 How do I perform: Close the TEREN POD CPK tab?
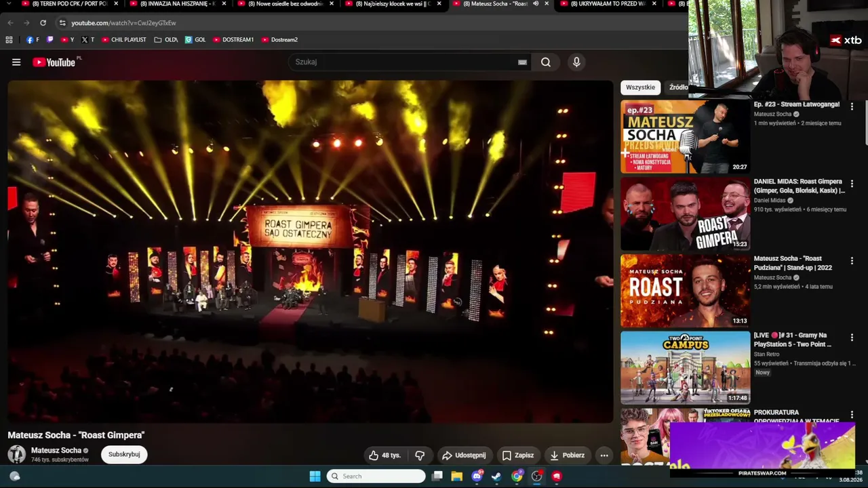(116, 3)
